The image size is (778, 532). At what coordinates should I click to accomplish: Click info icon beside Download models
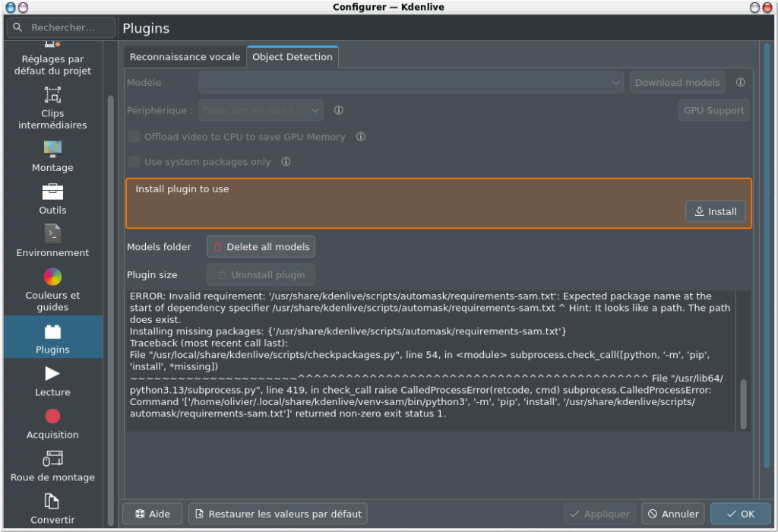coord(740,83)
